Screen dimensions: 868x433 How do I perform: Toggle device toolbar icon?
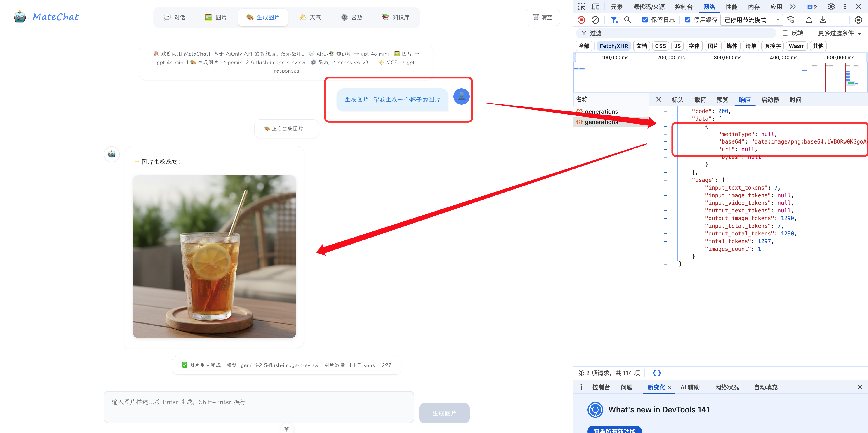595,7
